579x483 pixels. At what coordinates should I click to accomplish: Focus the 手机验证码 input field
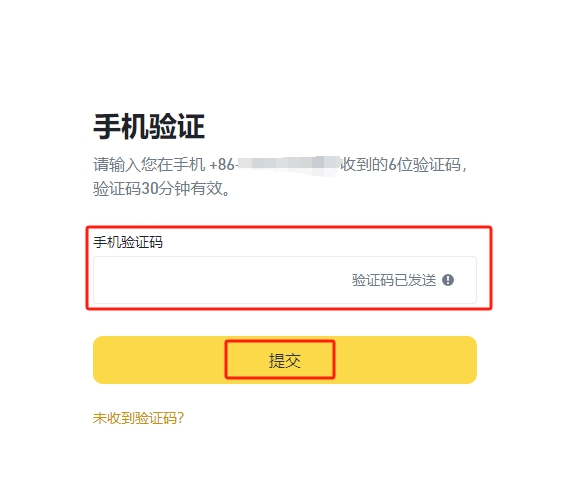(x=285, y=280)
